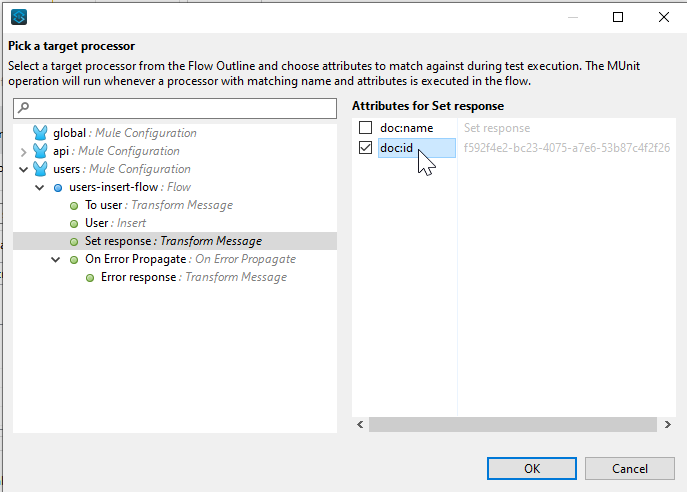This screenshot has width=687, height=492.
Task: Click the users Mule Configuration icon
Action: pyautogui.click(x=40, y=169)
